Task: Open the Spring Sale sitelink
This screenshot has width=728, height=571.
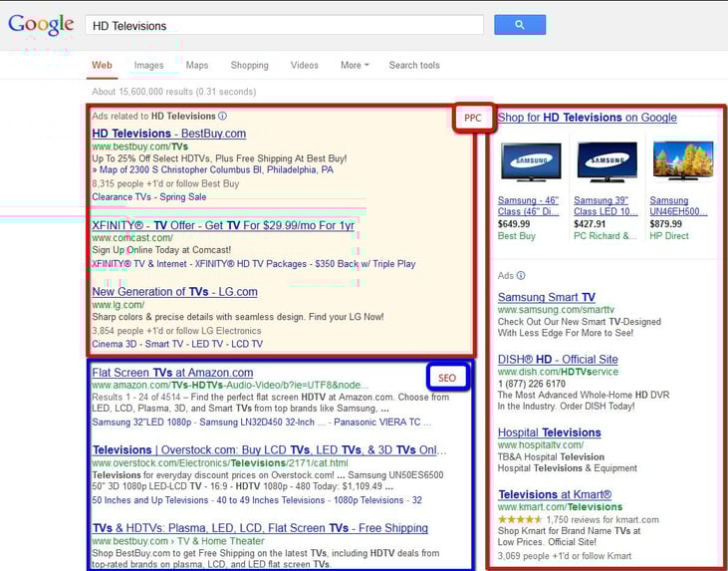Action: [183, 197]
